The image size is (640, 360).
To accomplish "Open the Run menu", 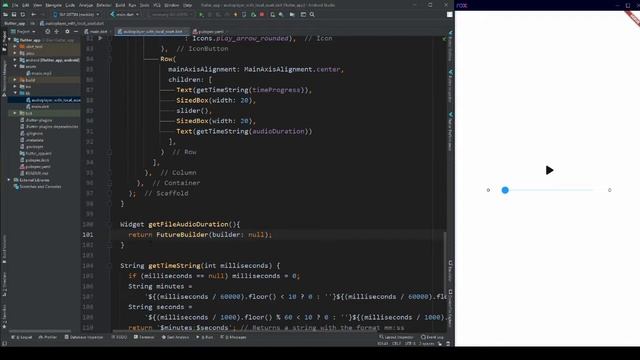I will 132,5.
